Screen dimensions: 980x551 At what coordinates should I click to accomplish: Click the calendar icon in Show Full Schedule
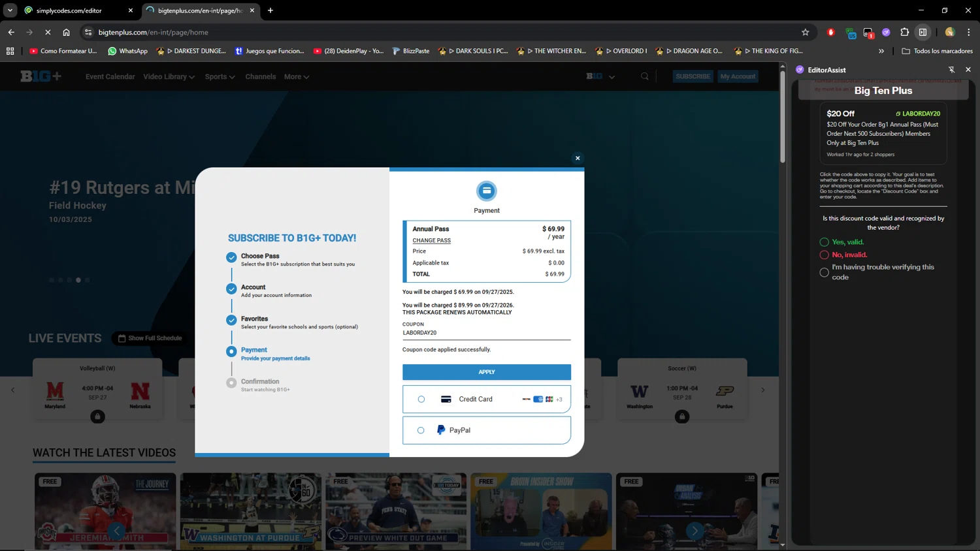click(x=122, y=338)
